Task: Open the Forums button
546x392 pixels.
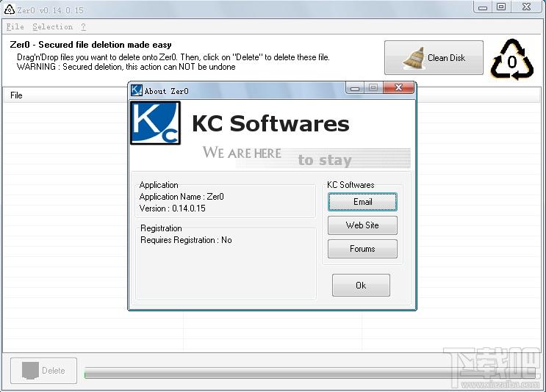Action: coord(362,249)
